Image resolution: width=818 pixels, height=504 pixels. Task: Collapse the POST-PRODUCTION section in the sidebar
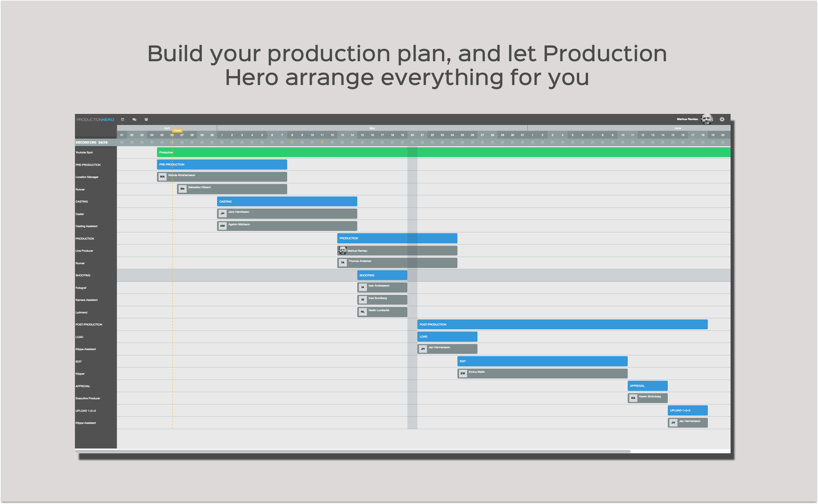[x=89, y=324]
